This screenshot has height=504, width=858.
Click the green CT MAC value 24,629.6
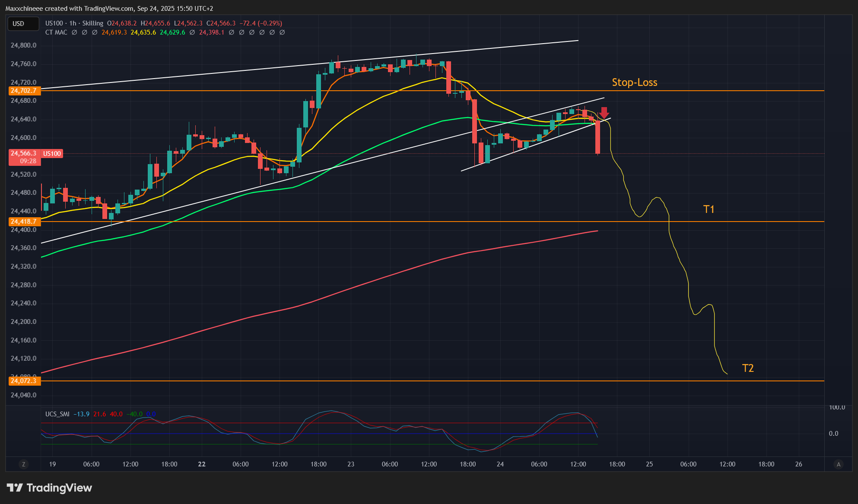tap(172, 32)
